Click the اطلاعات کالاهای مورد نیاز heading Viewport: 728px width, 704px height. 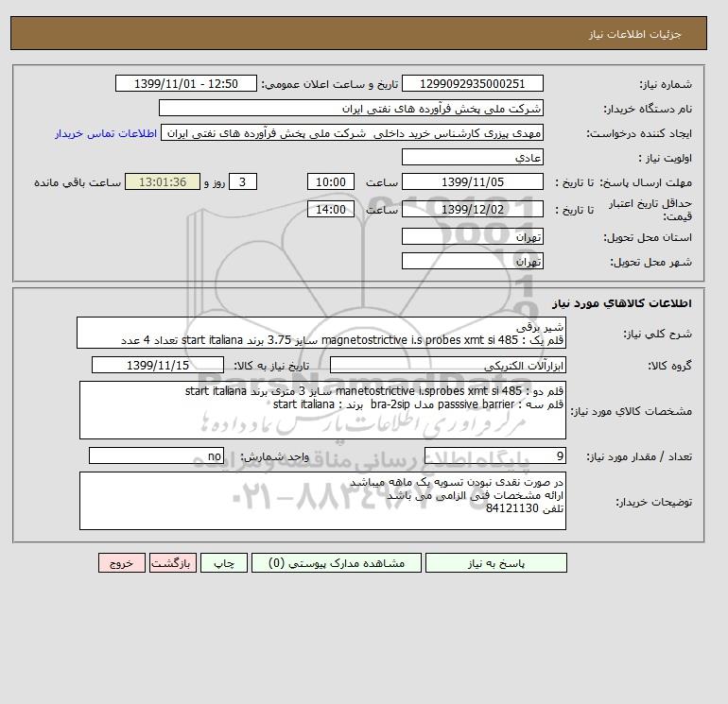click(x=622, y=303)
